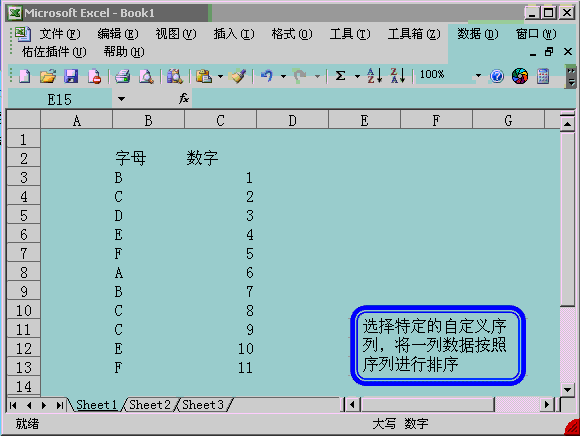
Task: Open the 数据(D) menu
Action: point(477,34)
